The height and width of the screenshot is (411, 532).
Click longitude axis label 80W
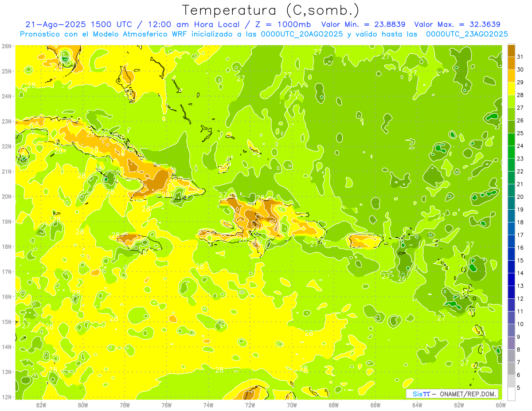[x=83, y=405]
